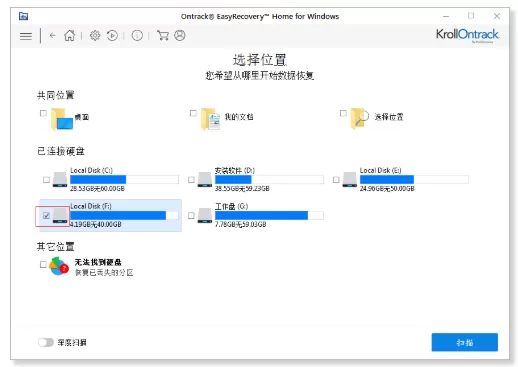This screenshot has height=367, width=518.
Task: Check the choose location checkbox
Action: 343,113
